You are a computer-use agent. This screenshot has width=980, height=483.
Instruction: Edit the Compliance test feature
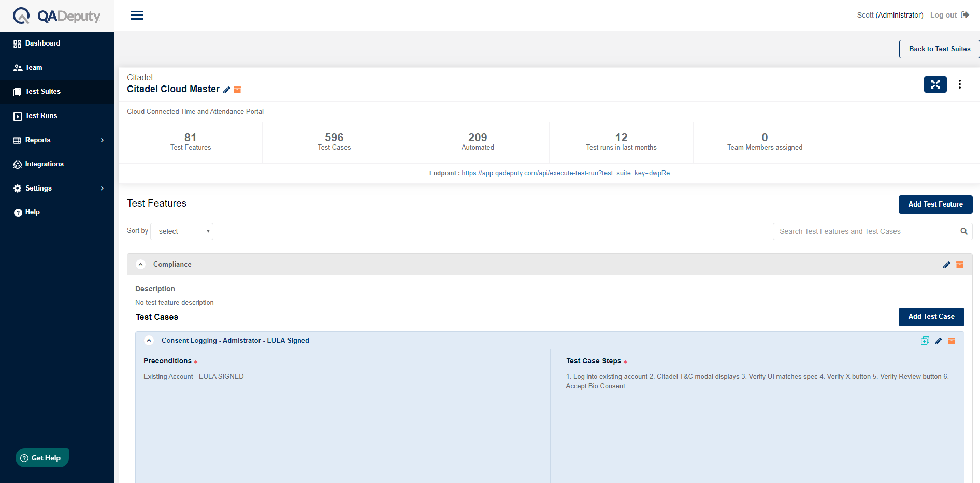point(946,265)
